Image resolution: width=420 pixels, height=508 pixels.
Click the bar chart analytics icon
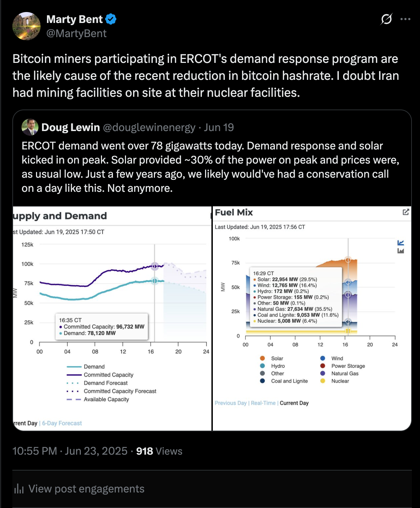pyautogui.click(x=19, y=489)
